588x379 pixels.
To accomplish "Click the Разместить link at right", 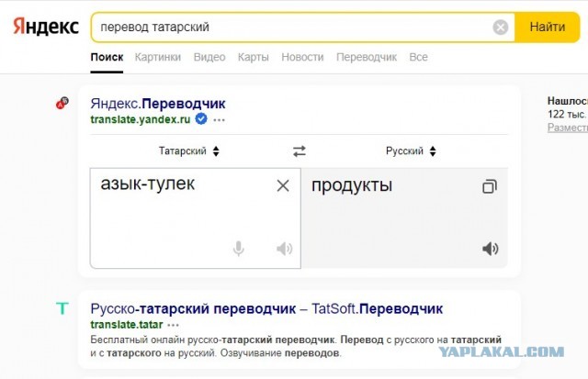I will (x=568, y=128).
